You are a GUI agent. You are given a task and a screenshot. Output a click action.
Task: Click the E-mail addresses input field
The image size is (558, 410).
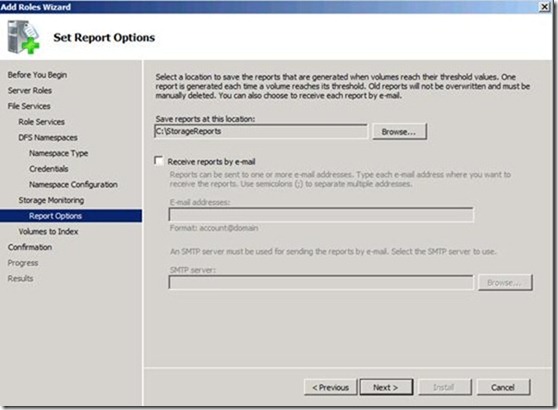(x=321, y=215)
